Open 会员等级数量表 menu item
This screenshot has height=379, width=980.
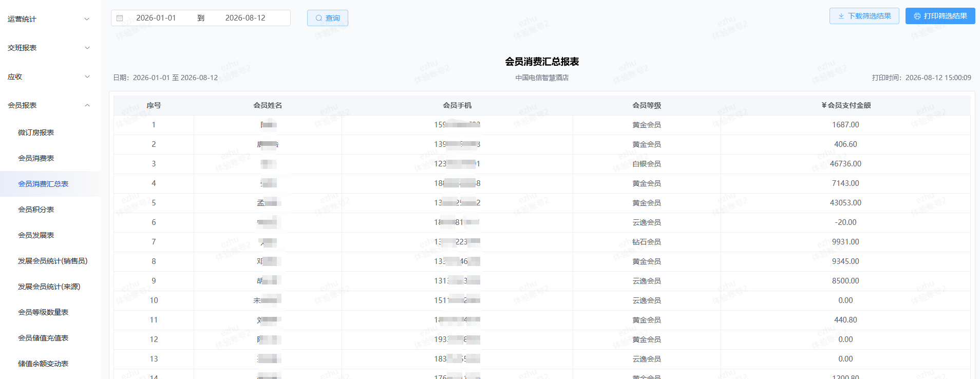tap(50, 312)
